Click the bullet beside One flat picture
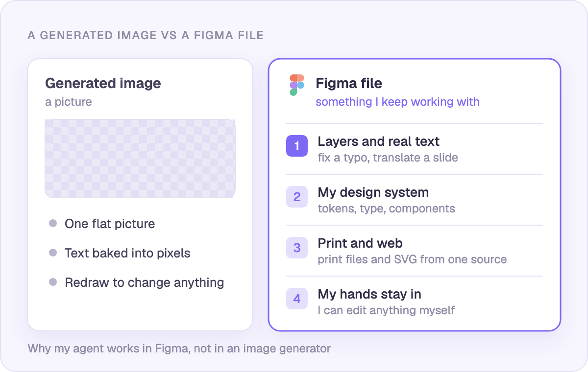This screenshot has height=372, width=588. tap(53, 224)
